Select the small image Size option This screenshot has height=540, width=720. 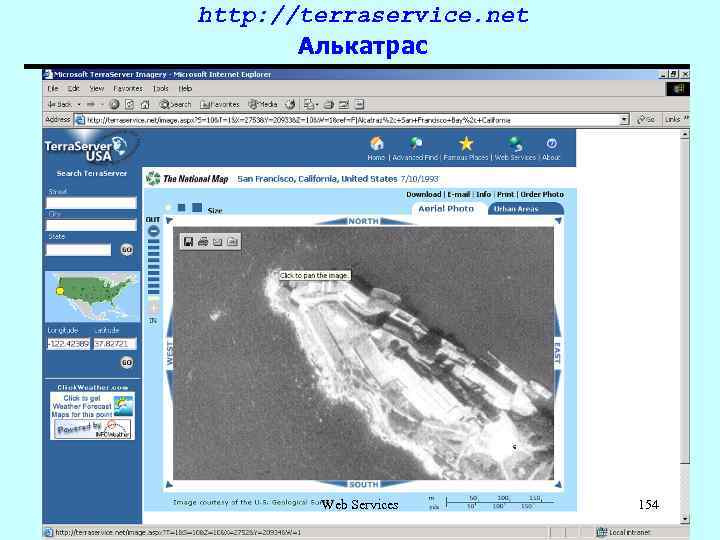click(168, 208)
